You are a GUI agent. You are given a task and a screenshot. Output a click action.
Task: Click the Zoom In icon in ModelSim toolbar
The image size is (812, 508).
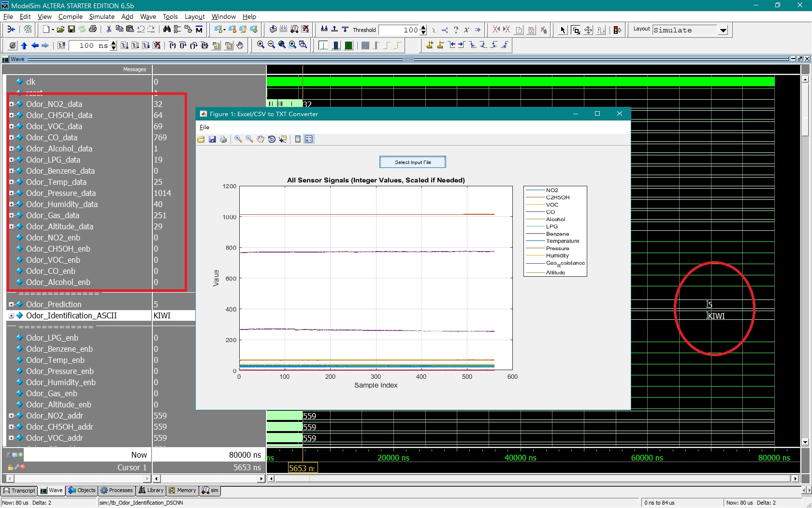coord(261,45)
